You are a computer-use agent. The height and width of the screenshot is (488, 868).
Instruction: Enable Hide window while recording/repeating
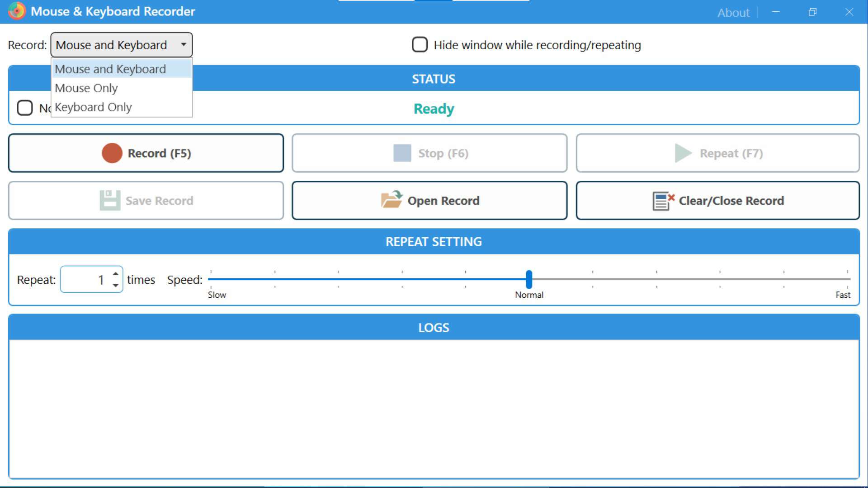420,45
